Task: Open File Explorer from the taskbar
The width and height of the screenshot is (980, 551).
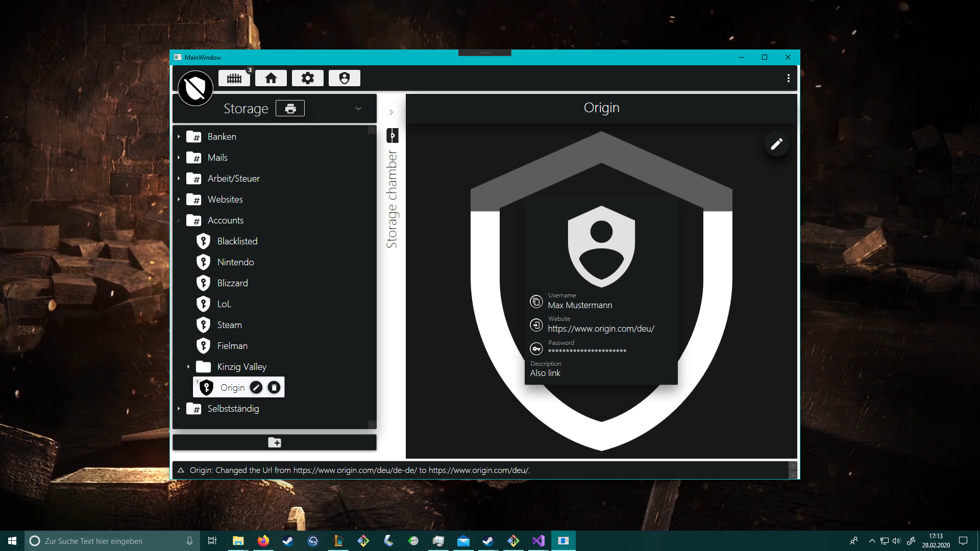Action: coord(238,541)
